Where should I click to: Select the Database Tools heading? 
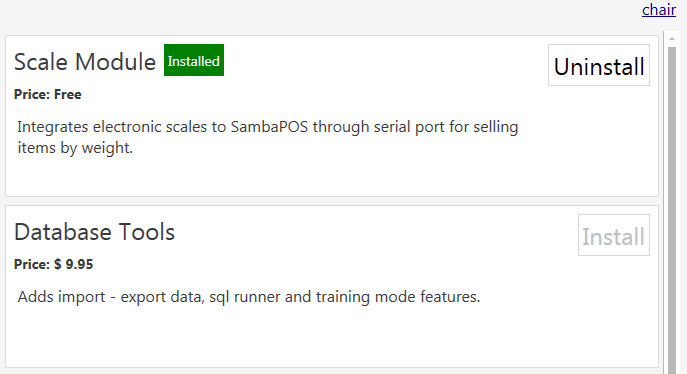pyautogui.click(x=94, y=232)
